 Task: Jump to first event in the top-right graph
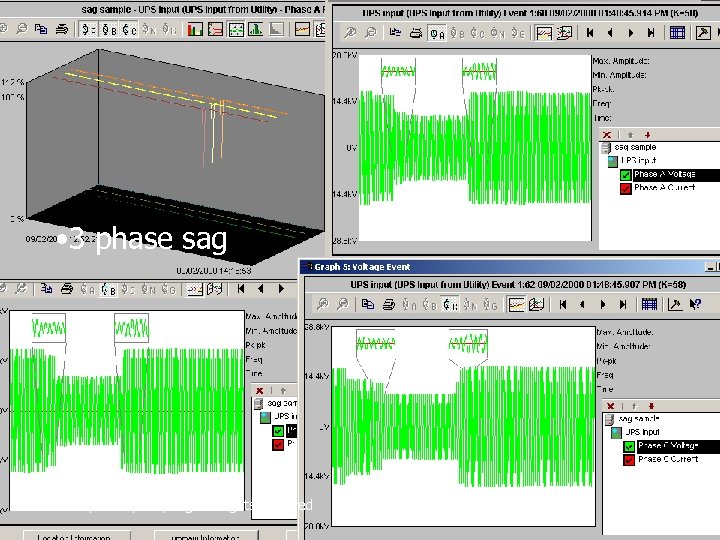point(590,33)
